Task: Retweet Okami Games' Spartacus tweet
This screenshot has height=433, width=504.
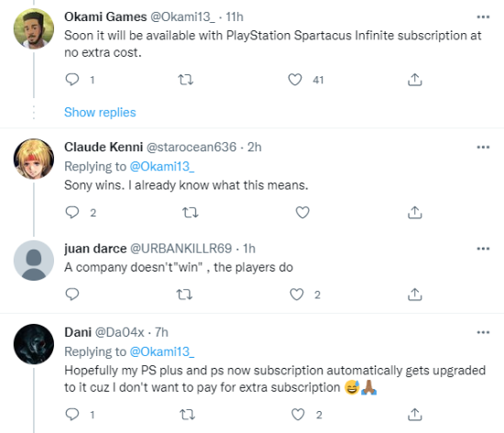Action: [x=186, y=80]
